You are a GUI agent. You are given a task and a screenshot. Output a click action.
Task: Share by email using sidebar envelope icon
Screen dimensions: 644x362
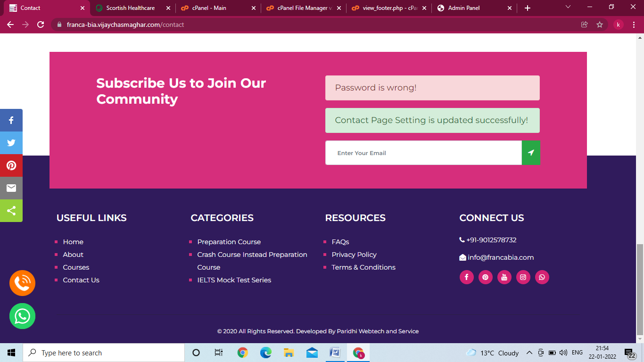(11, 188)
